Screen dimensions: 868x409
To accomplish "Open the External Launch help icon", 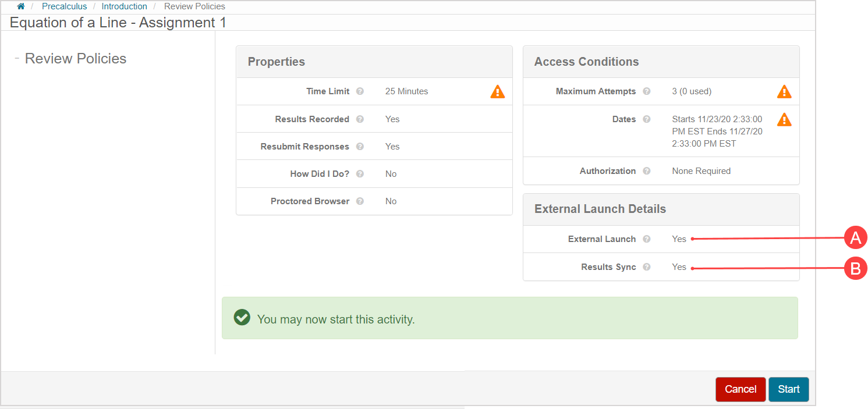I will coord(647,239).
